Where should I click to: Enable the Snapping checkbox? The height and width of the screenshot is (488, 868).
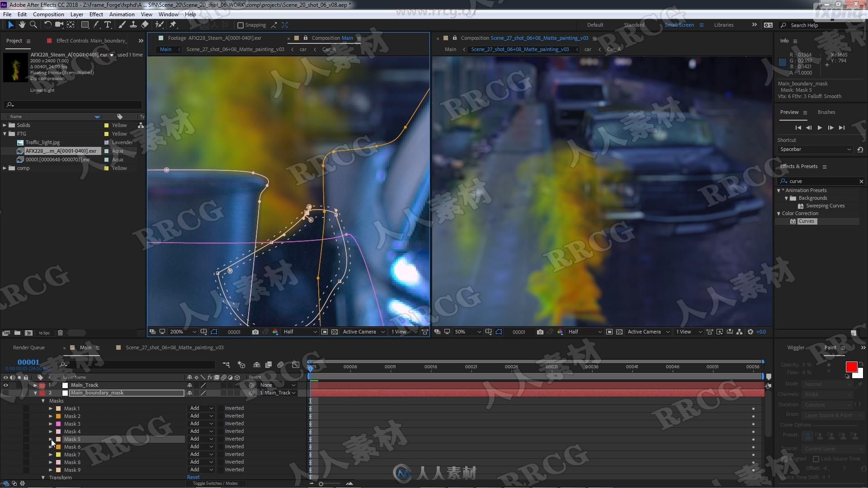[241, 25]
